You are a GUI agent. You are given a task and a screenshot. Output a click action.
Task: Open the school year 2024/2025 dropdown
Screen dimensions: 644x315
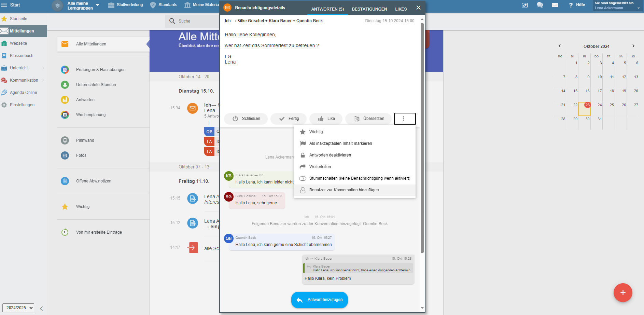(18, 308)
